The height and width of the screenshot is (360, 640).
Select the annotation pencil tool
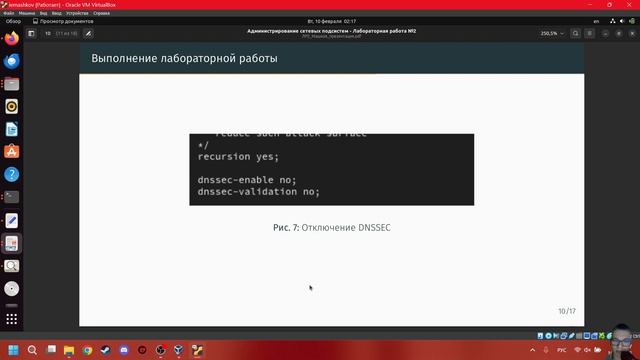(x=88, y=33)
